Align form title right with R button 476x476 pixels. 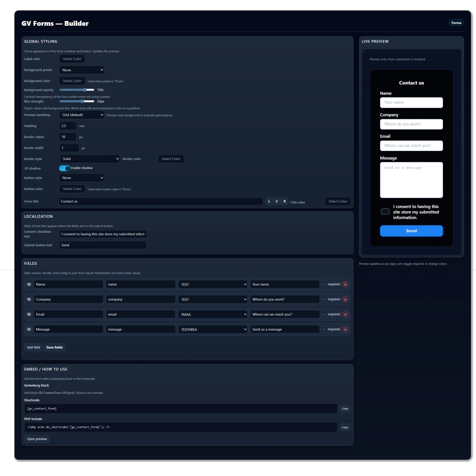point(285,201)
